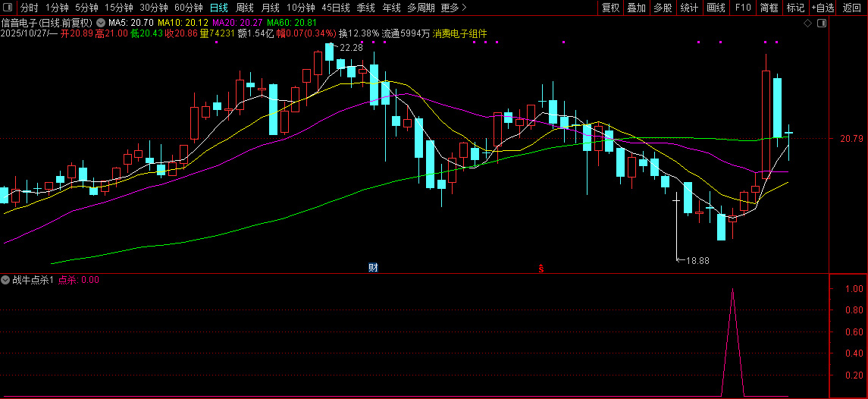
Task: Switch to the 分时 view
Action: pos(30,8)
